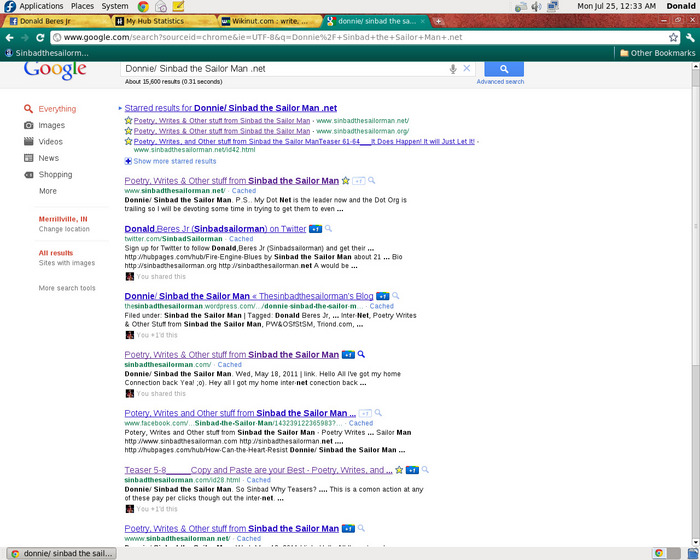700x560 pixels.
Task: Open the mail icon in top panel
Action: [161, 6]
